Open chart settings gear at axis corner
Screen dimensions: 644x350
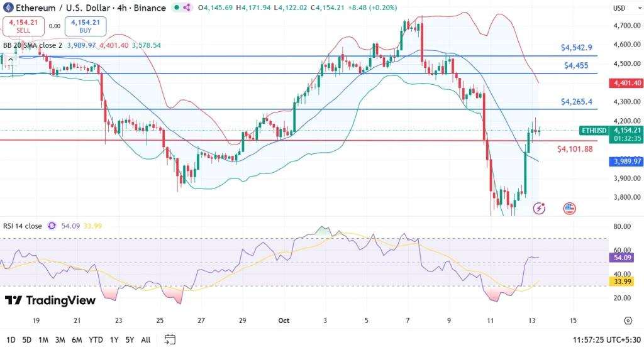628,320
